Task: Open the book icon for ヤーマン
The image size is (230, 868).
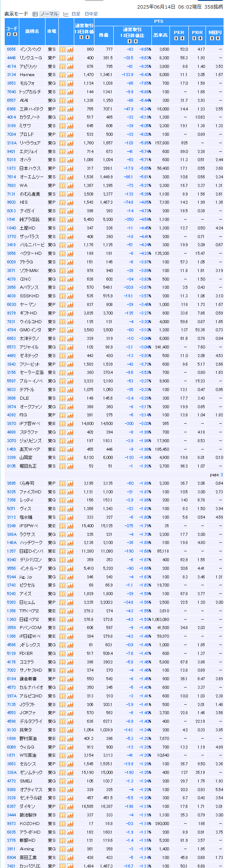Action: [62, 305]
